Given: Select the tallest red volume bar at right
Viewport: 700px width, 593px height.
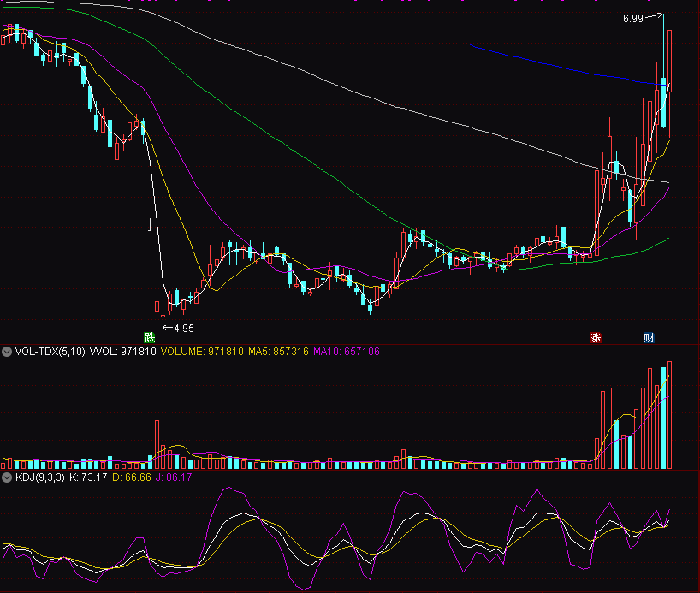Looking at the screenshot, I should coord(669,416).
